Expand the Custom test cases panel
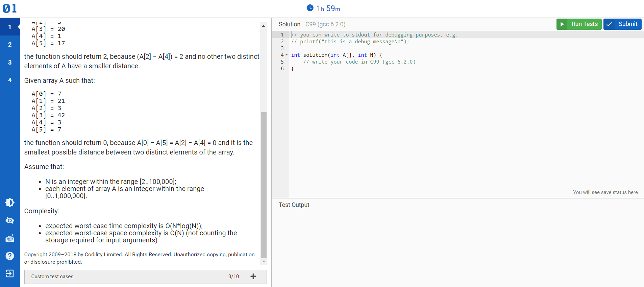 tap(145, 277)
